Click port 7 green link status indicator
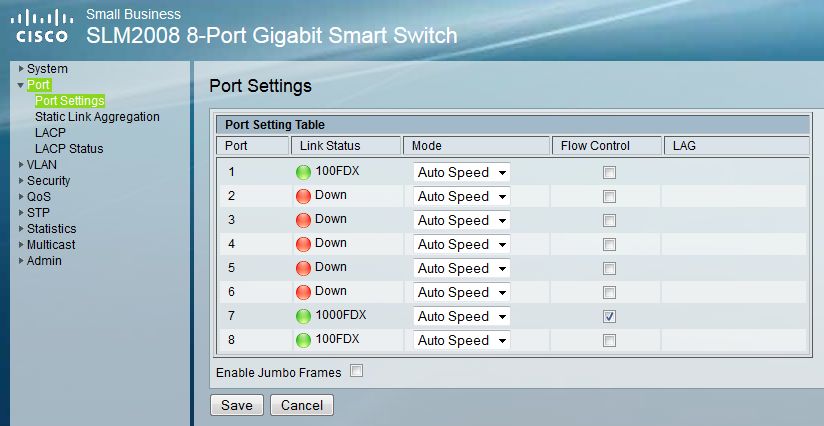The width and height of the screenshot is (824, 426). (x=303, y=316)
